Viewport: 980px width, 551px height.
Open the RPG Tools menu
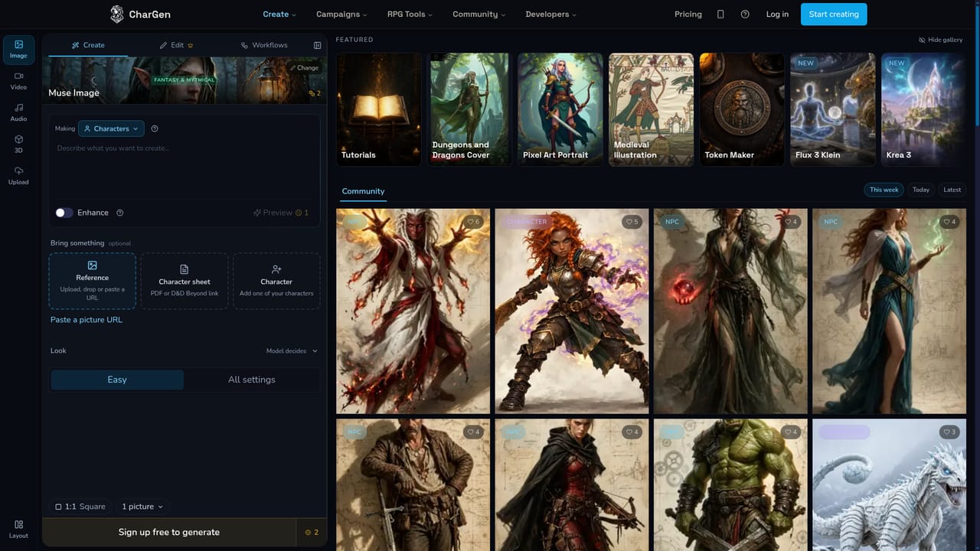(x=410, y=14)
